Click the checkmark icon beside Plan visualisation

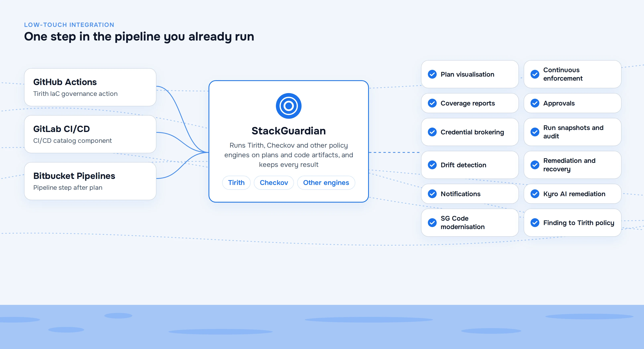click(432, 74)
